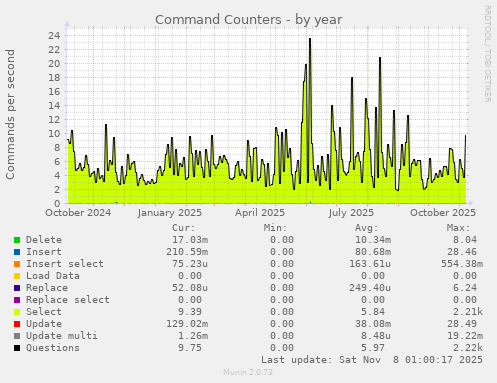Screen dimensions: 497x383
Task: Click the 'Insert' legend label
Action: tap(44, 252)
